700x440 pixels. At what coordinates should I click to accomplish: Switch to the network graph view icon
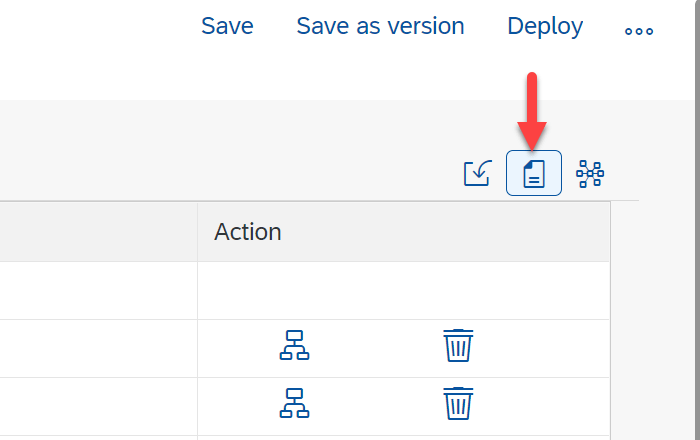(590, 173)
